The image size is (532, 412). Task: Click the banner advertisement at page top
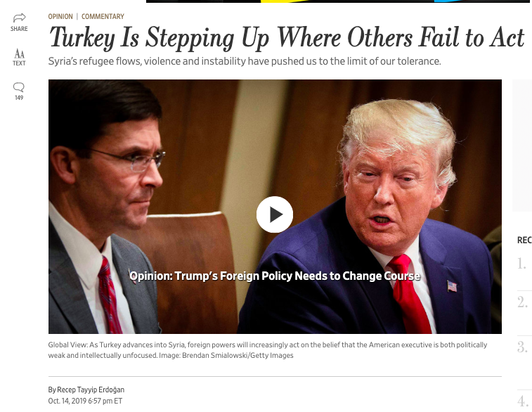(339, 1)
